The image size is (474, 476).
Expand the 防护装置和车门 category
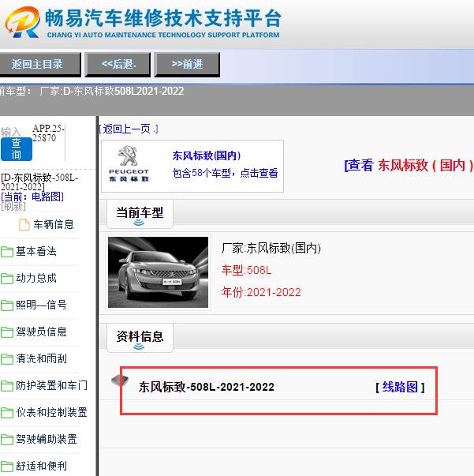click(51, 385)
